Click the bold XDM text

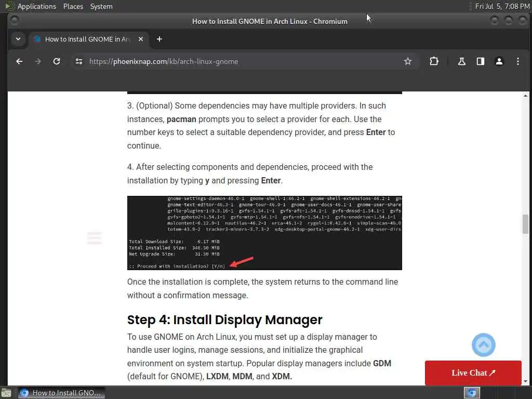pos(282,377)
